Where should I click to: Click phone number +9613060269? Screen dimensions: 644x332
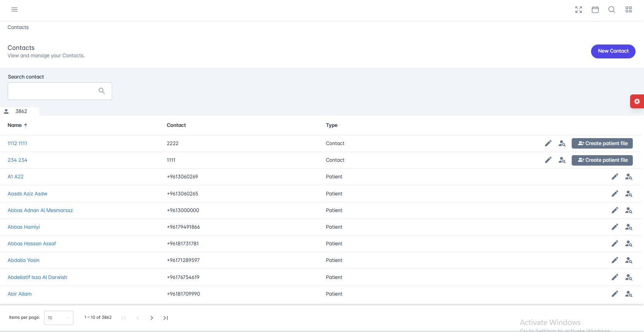[182, 177]
